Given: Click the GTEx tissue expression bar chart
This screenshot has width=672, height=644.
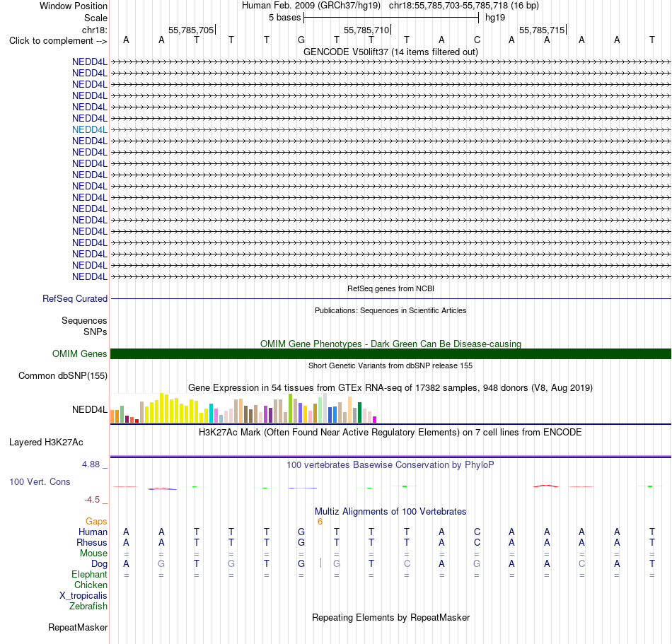Looking at the screenshot, I should (243, 408).
